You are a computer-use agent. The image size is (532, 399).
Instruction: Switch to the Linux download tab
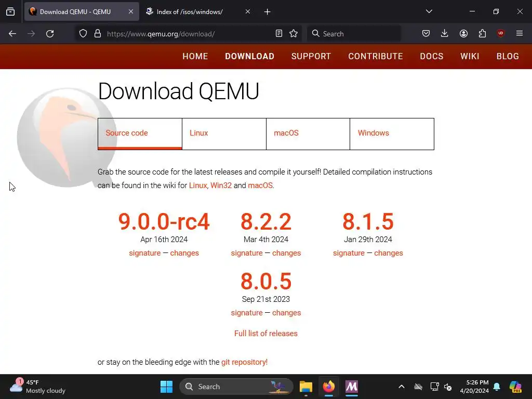224,134
